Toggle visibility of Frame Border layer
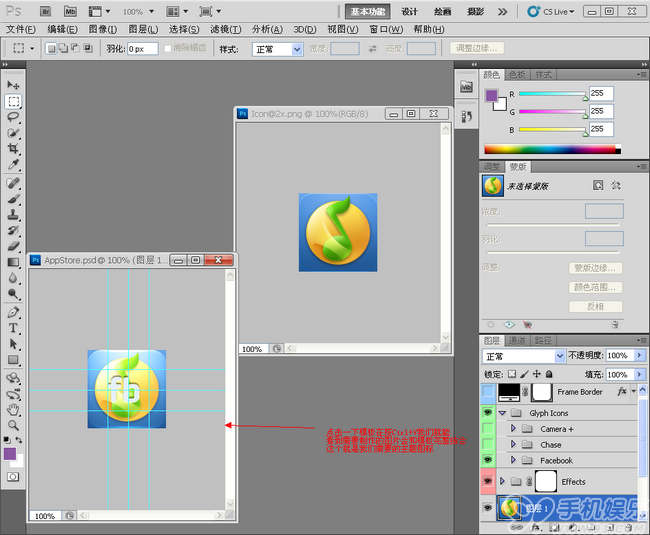 488,392
